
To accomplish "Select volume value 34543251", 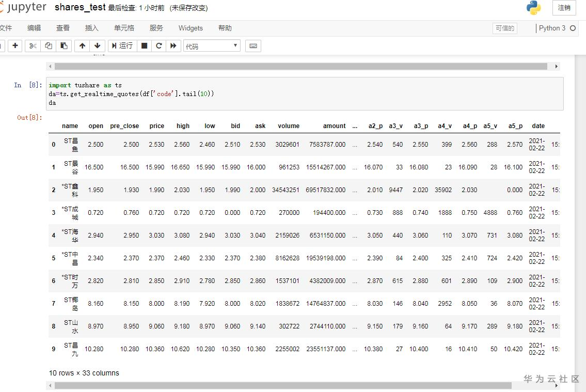I will 286,190.
